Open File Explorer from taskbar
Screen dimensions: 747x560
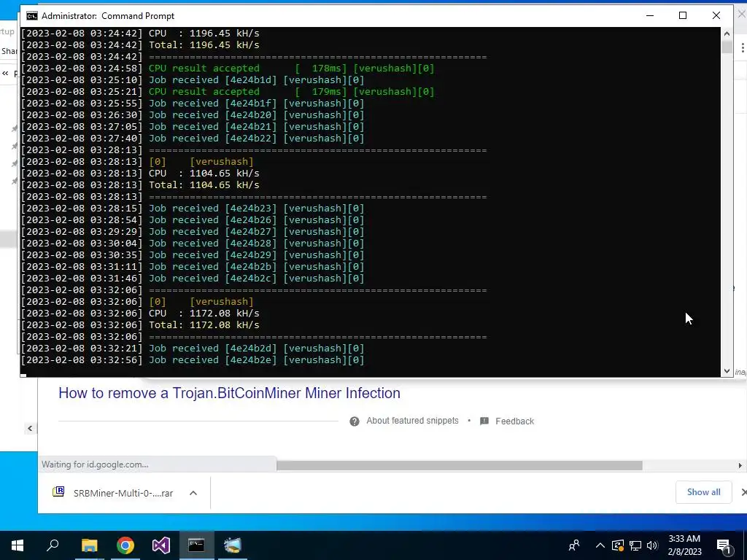[x=89, y=545]
